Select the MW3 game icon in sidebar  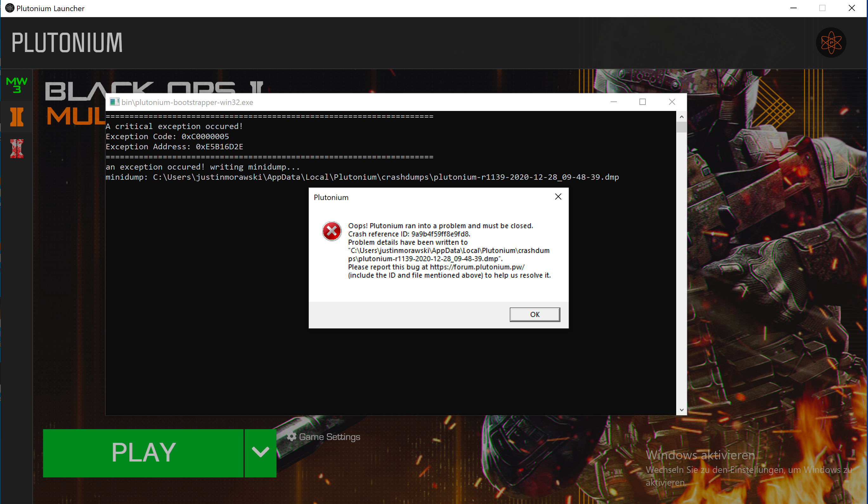coord(16,85)
